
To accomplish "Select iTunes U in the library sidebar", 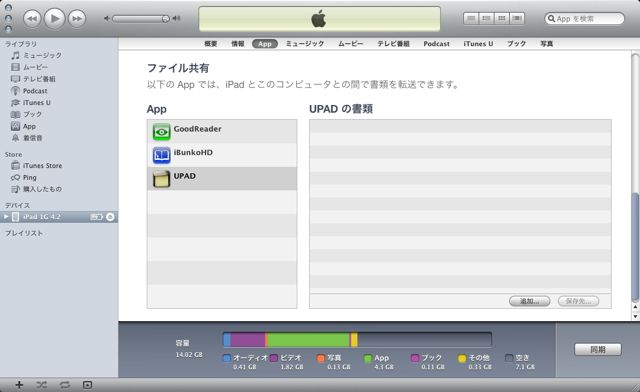I will (59, 102).
